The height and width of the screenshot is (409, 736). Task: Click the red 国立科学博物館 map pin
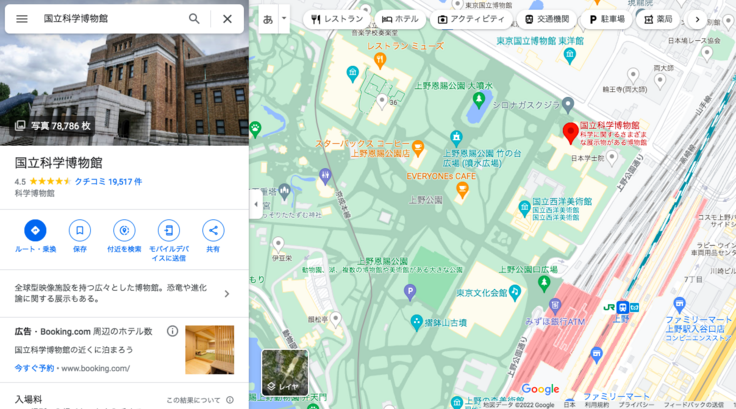tap(570, 133)
